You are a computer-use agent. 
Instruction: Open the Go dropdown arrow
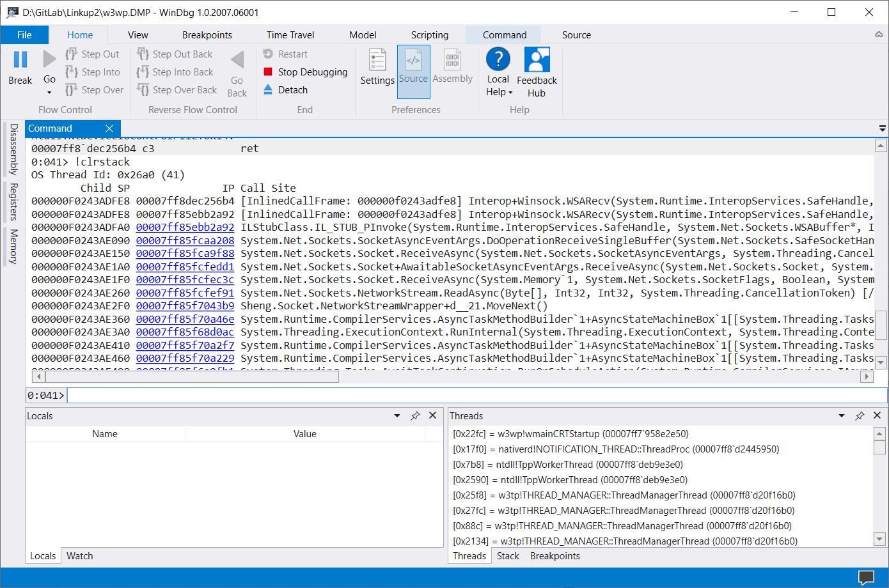click(x=49, y=93)
